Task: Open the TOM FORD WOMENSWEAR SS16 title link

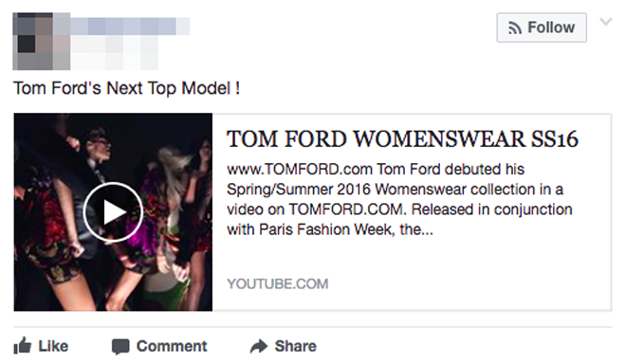Action: coord(402,139)
